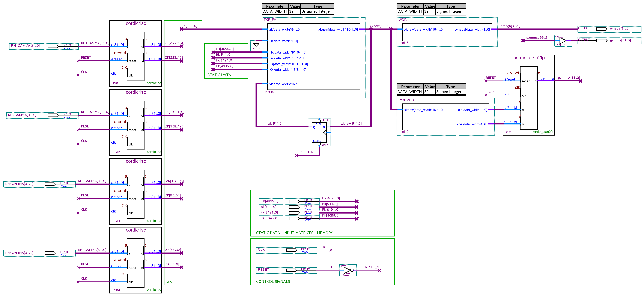This screenshot has height=296, width=644.
Task: Click the DFF flip-flop symbol inst17
Action: (319, 132)
